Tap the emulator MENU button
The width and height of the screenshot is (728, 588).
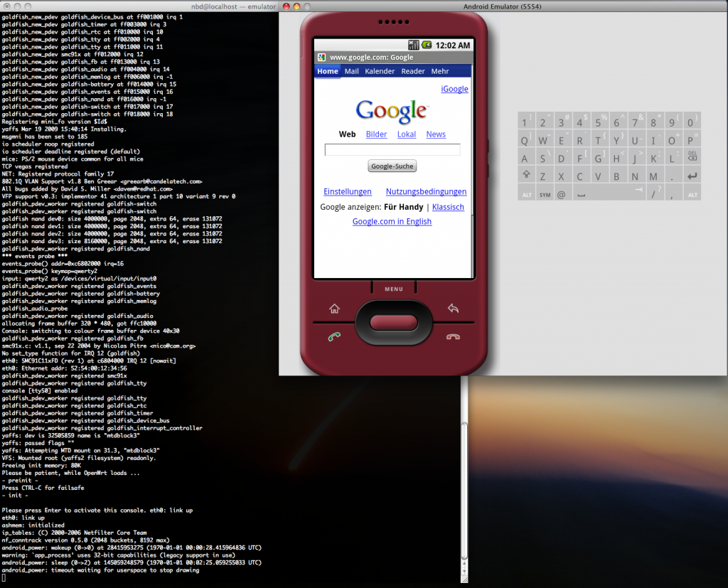pos(394,289)
